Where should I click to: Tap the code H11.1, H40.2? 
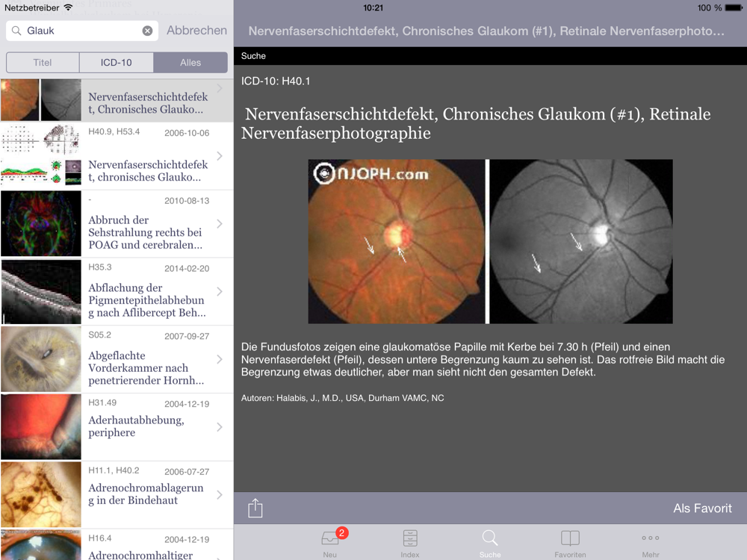tap(114, 470)
